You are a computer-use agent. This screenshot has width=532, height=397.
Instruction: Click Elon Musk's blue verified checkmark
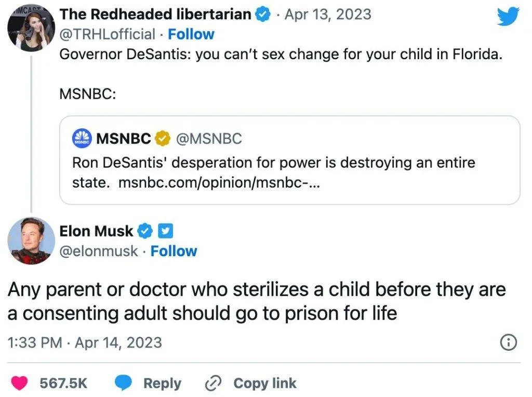click(144, 230)
